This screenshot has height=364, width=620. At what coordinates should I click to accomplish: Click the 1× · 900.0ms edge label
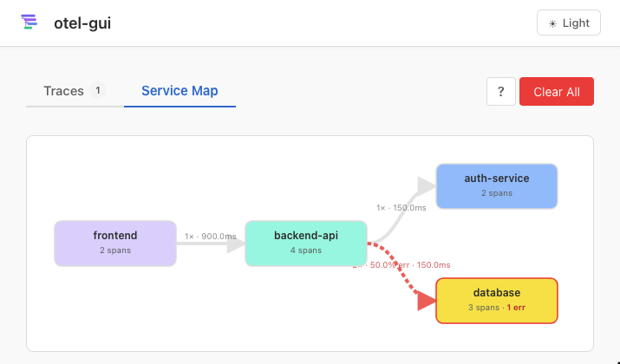click(x=211, y=237)
